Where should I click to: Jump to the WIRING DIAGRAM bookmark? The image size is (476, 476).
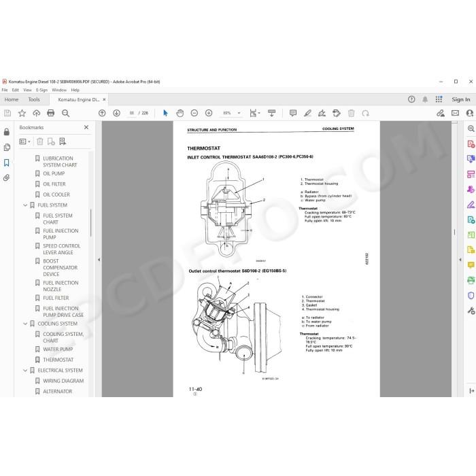tap(63, 381)
